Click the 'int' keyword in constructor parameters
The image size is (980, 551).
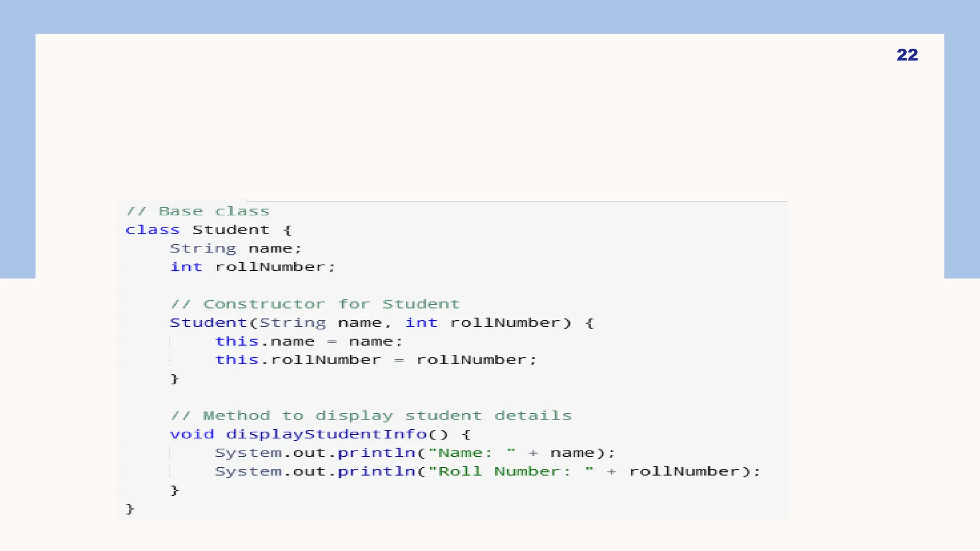click(x=421, y=323)
